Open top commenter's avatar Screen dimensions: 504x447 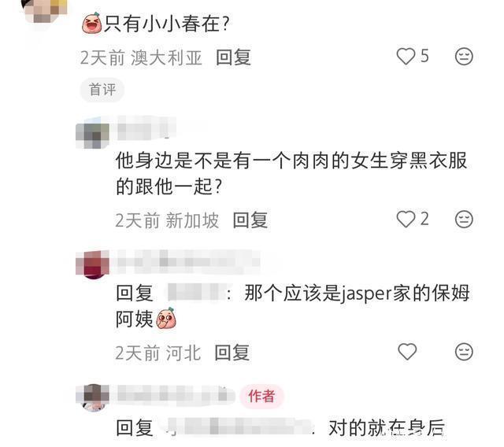tap(44, 11)
